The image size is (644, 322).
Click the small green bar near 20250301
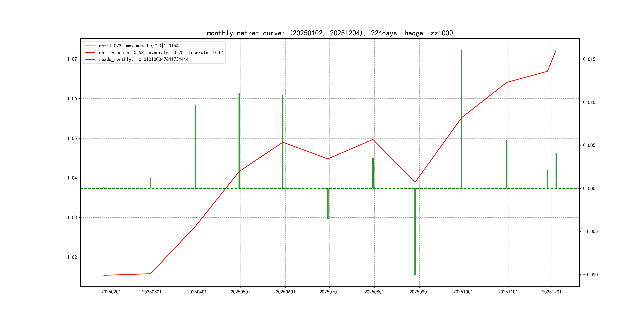coord(150,183)
